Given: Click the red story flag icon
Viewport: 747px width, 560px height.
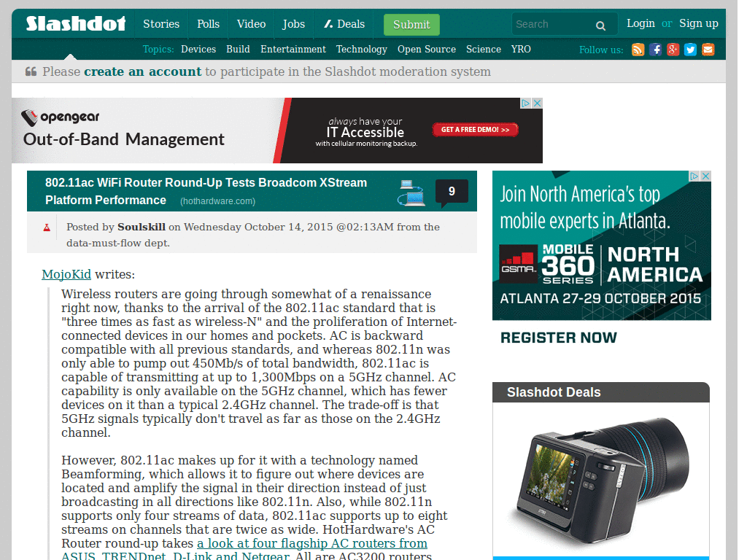Looking at the screenshot, I should [47, 227].
